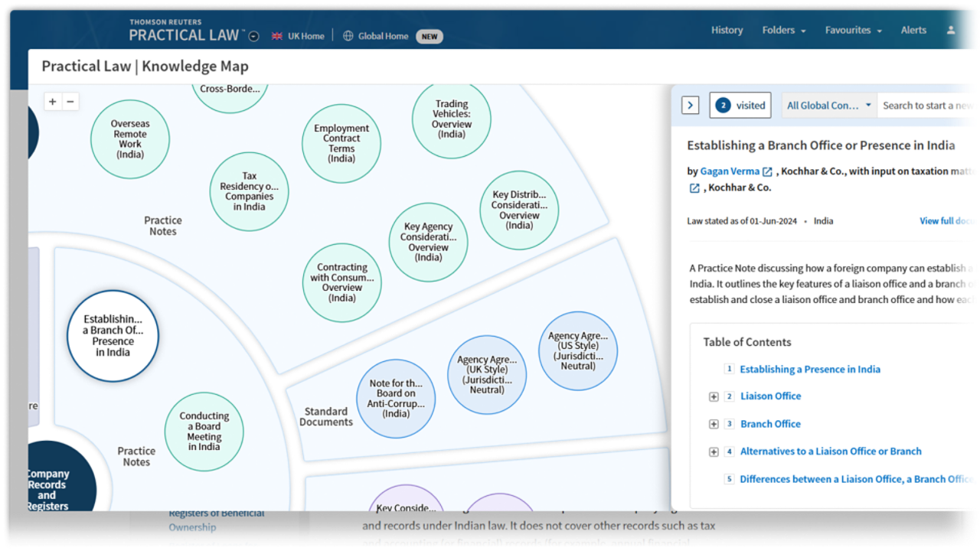The height and width of the screenshot is (551, 980).
Task: Expand Alternatives to a Liaison Office section
Action: click(714, 452)
